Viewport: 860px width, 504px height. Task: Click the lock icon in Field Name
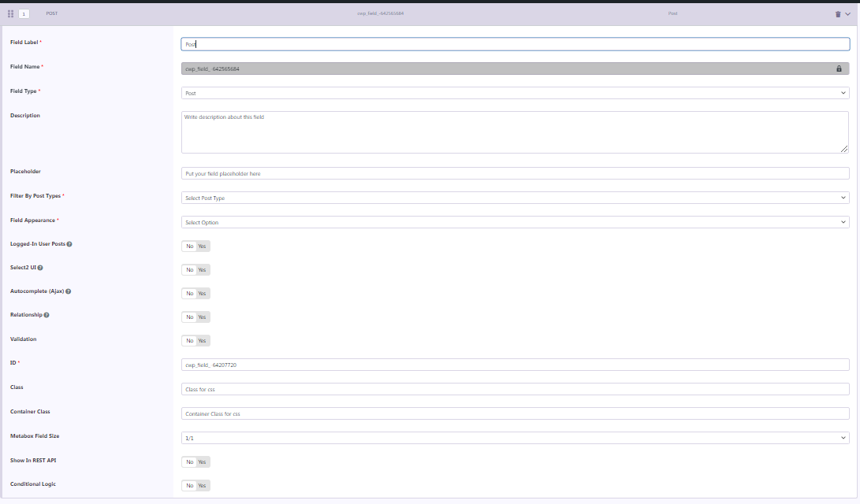coord(839,69)
